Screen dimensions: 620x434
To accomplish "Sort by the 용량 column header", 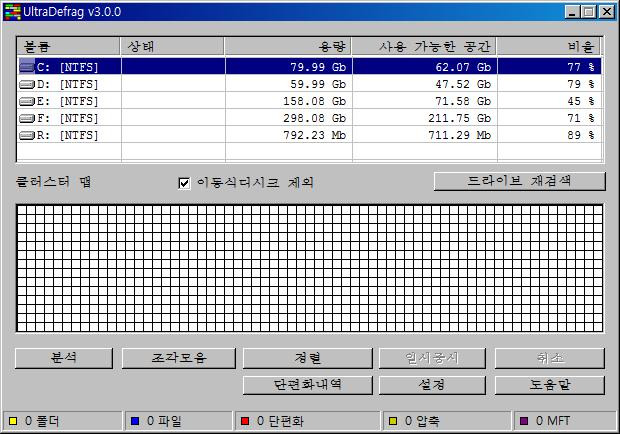I will 288,47.
